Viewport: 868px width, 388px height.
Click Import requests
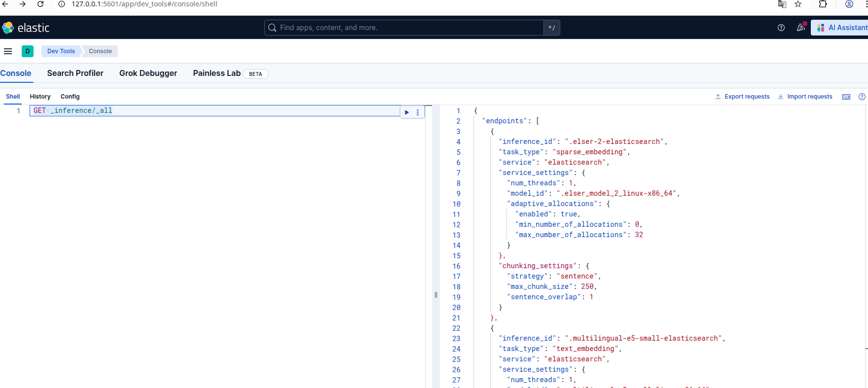tap(805, 97)
